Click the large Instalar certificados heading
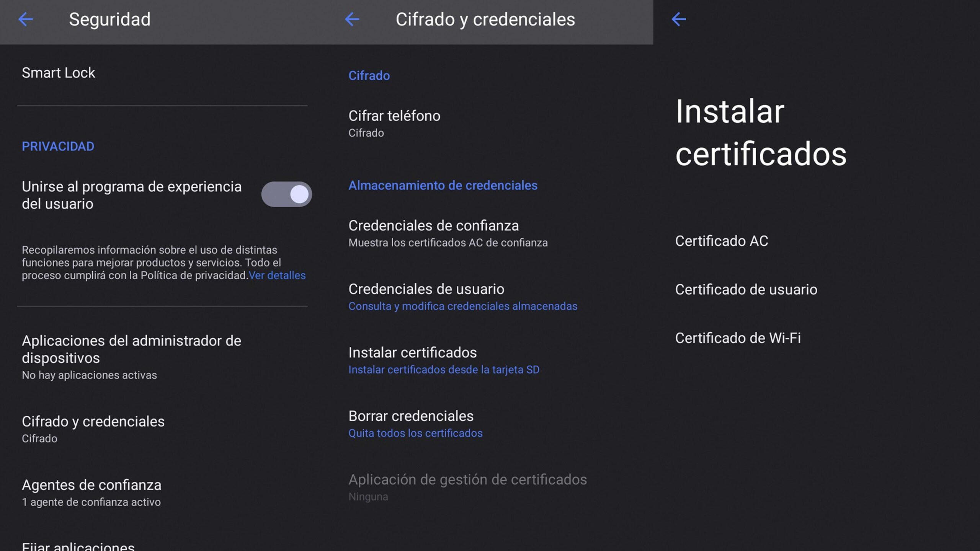The image size is (980, 551). [761, 132]
